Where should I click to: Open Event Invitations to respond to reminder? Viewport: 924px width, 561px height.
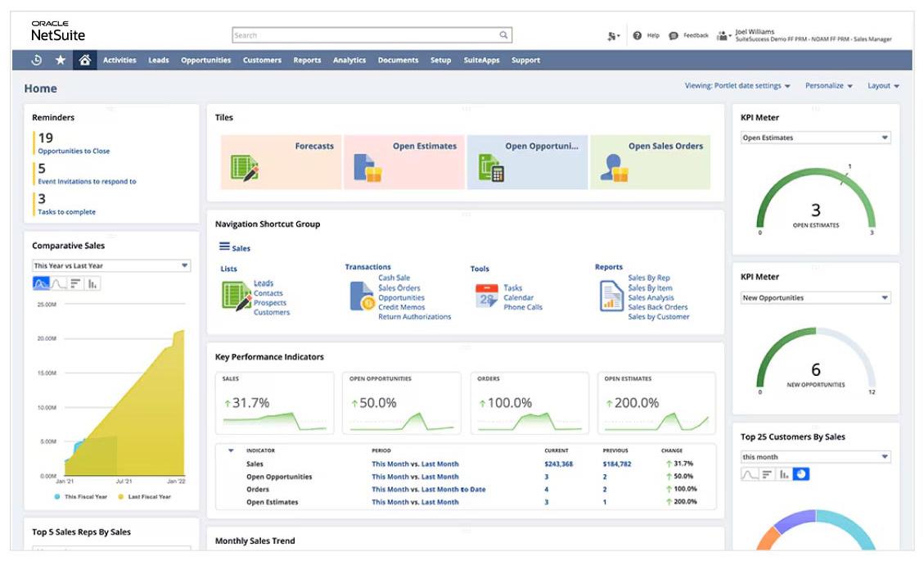(87, 182)
